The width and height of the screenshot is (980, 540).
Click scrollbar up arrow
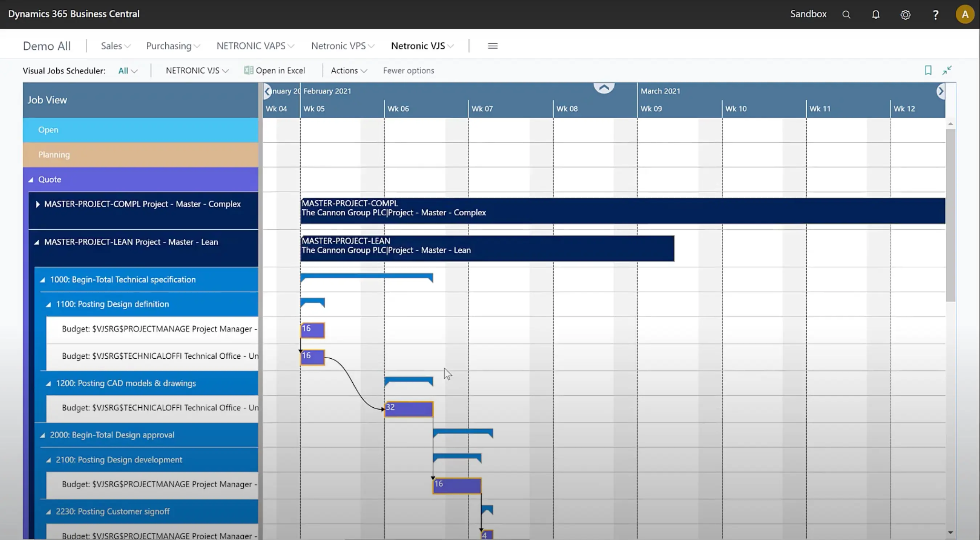click(x=950, y=124)
